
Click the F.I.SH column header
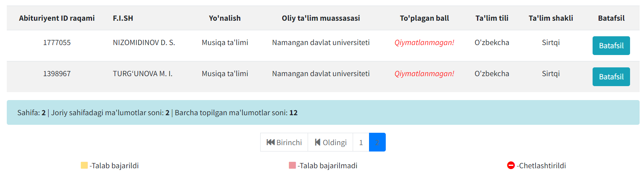pyautogui.click(x=123, y=18)
